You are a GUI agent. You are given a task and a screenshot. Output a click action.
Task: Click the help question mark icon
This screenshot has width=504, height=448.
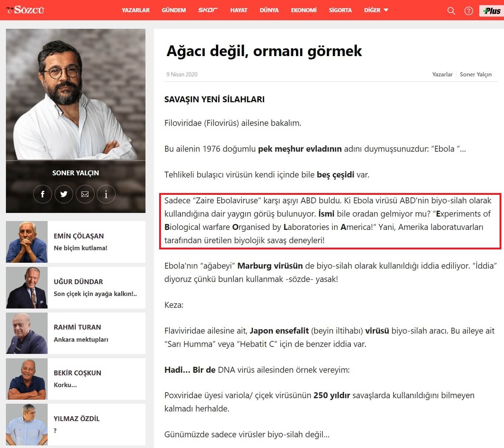[x=469, y=11]
